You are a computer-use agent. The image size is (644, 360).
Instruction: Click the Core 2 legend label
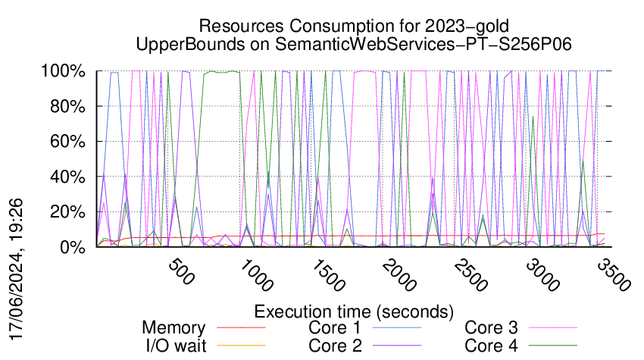pyautogui.click(x=335, y=346)
